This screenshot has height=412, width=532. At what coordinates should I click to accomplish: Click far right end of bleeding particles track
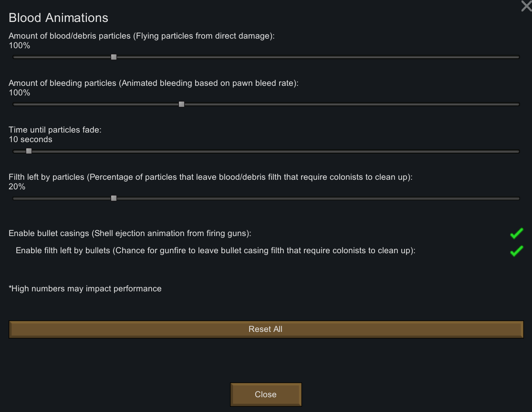coord(517,104)
